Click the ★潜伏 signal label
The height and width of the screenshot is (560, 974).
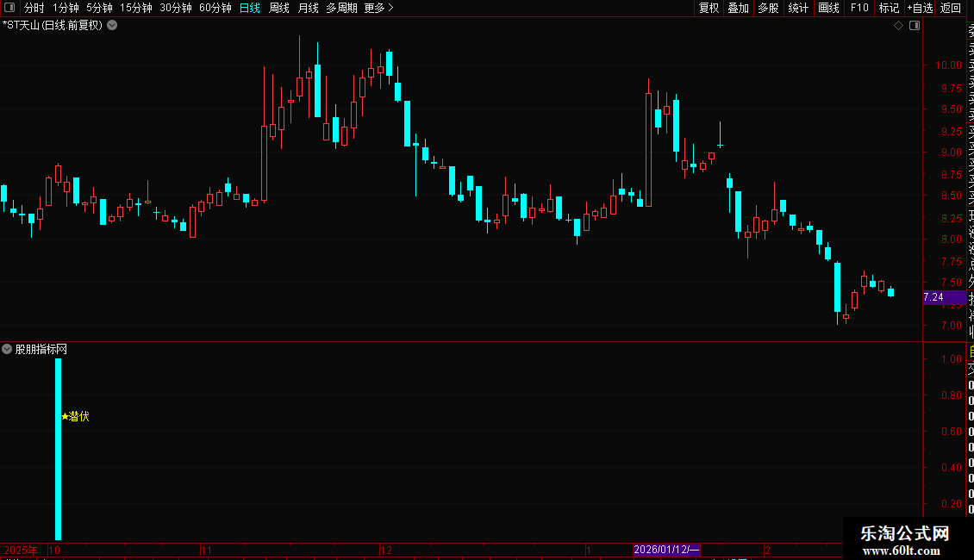75,417
